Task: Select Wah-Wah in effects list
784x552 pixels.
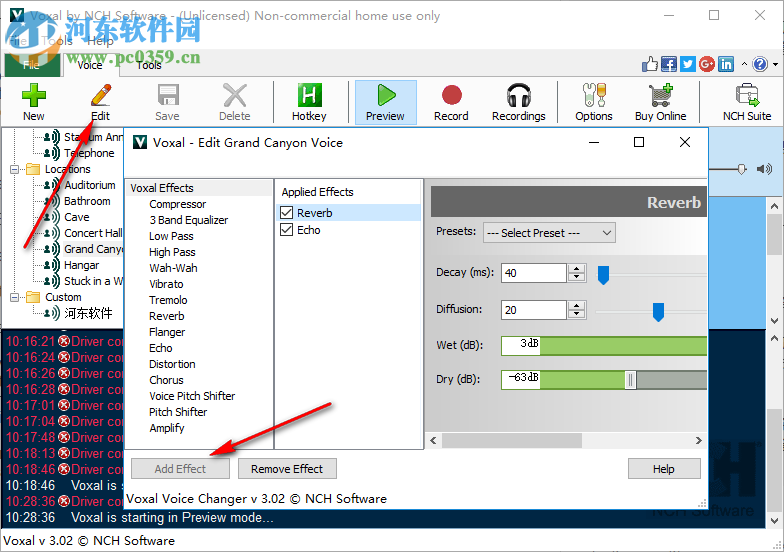Action: pos(173,268)
